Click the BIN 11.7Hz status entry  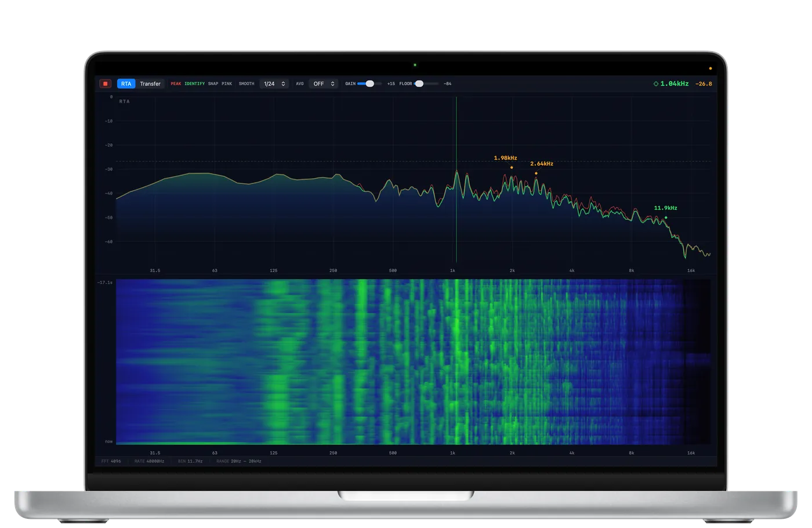(190, 461)
